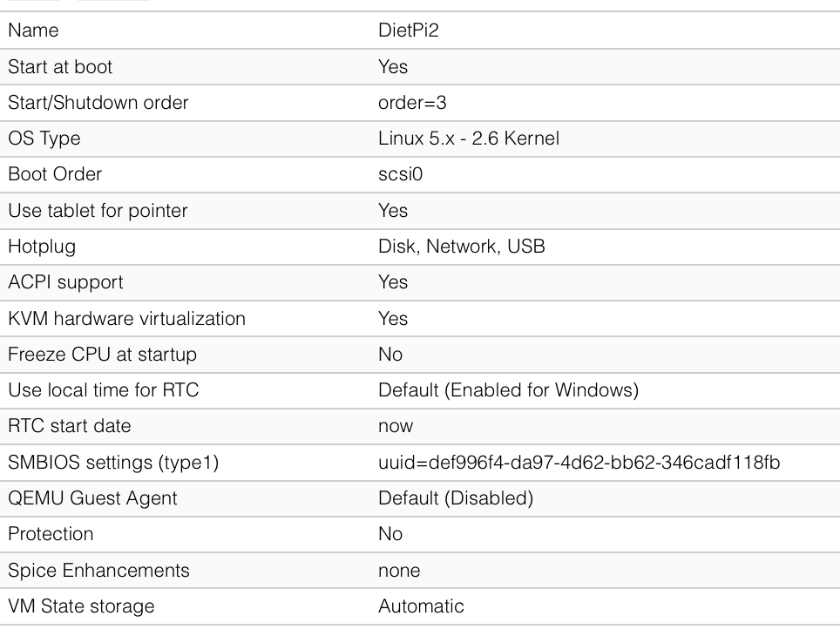This screenshot has height=643, width=840.
Task: Choose the Boot Order scsi0 row
Action: tap(420, 174)
